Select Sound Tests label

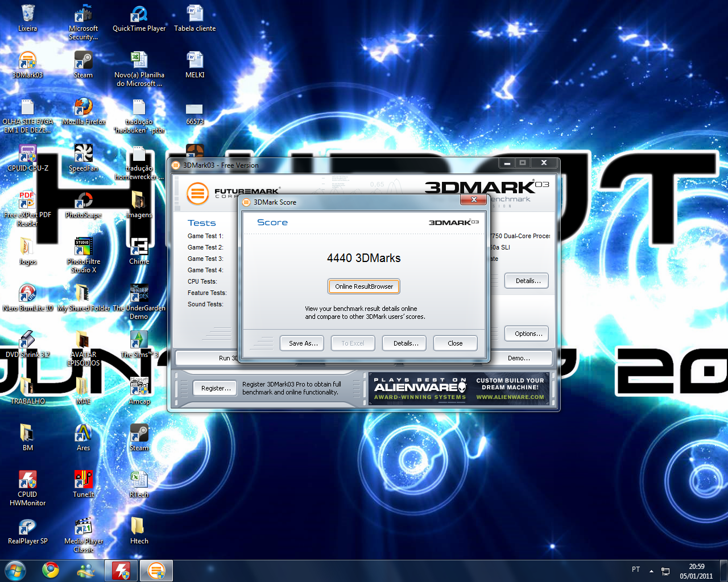tap(205, 304)
